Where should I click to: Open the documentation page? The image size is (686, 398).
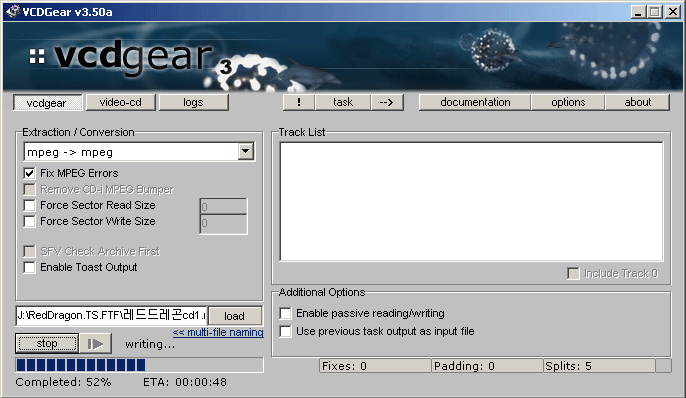(x=475, y=102)
